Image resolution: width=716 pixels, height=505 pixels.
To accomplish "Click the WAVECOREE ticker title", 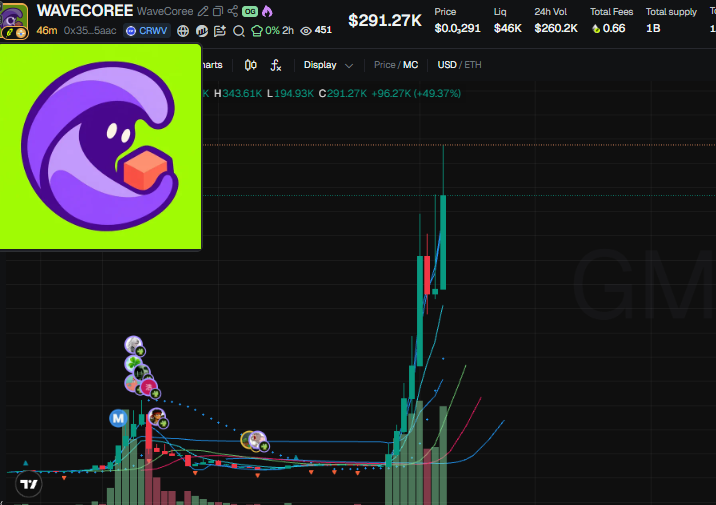I will point(85,11).
